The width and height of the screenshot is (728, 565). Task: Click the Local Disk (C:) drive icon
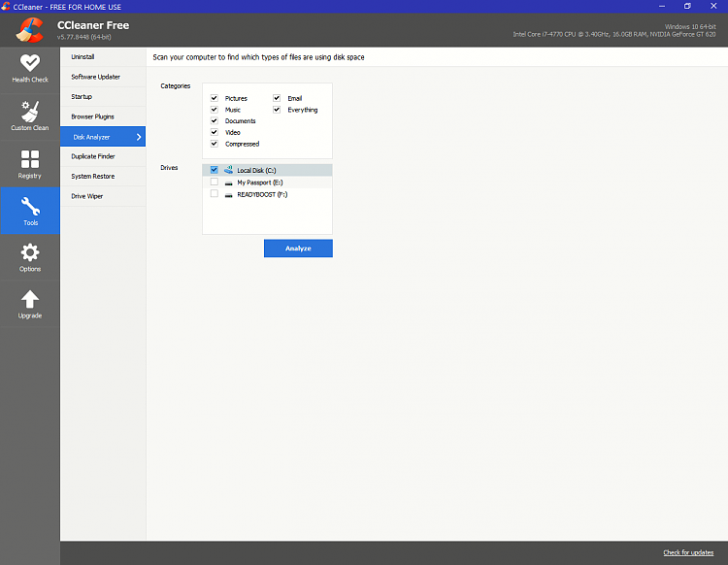pyautogui.click(x=228, y=170)
